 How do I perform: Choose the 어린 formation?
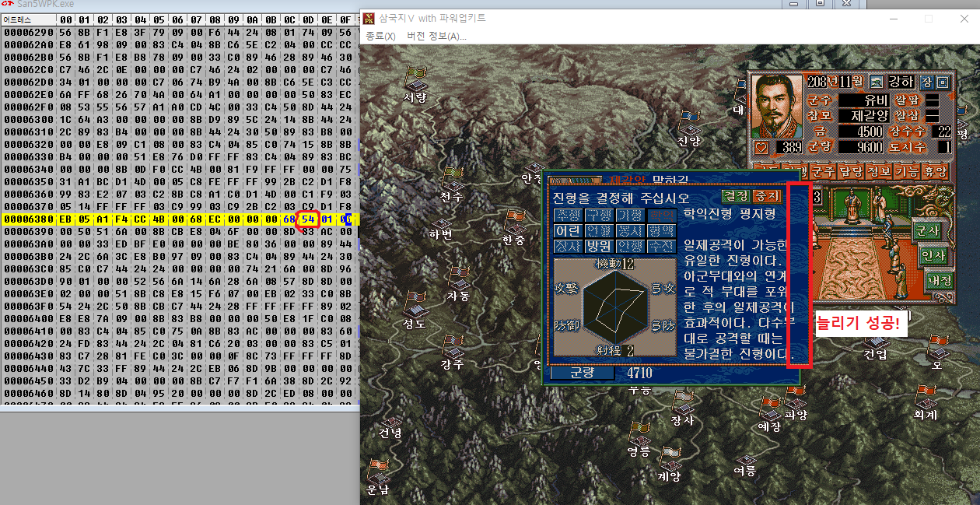pos(567,231)
